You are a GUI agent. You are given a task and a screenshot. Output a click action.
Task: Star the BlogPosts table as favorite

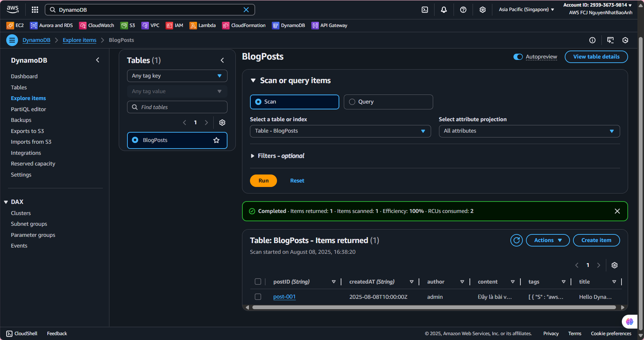click(x=216, y=140)
